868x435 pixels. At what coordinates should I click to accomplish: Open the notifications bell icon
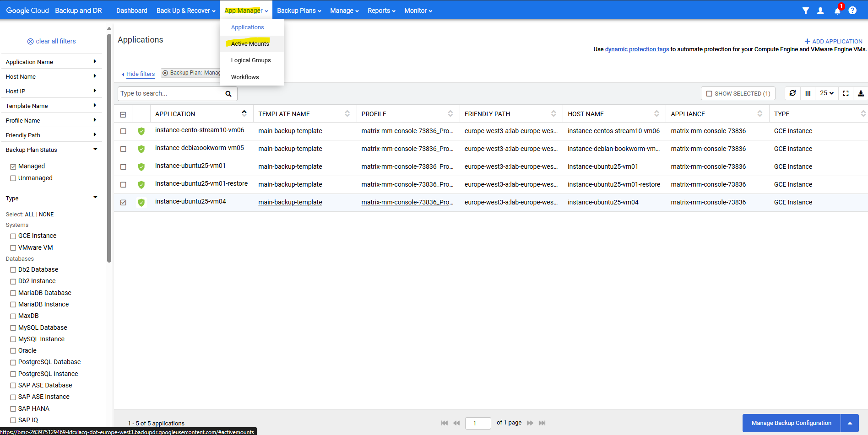(x=837, y=11)
